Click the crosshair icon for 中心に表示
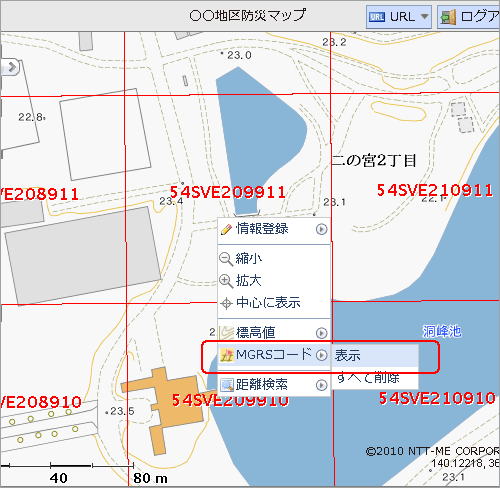 pos(226,304)
